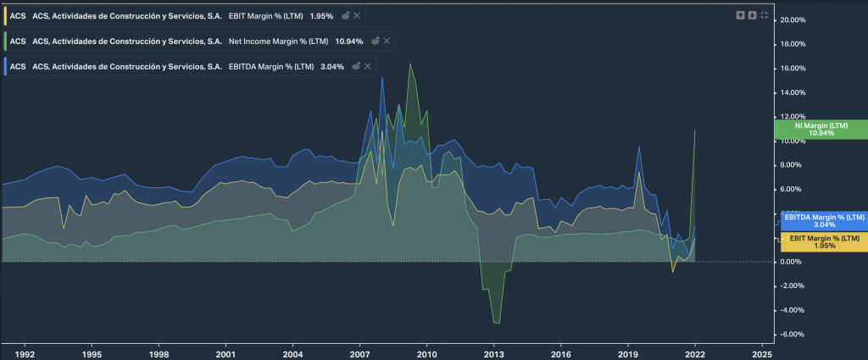Select the EBITDA Margin % (LTM) legend label
The image size is (868, 360).
(272, 66)
